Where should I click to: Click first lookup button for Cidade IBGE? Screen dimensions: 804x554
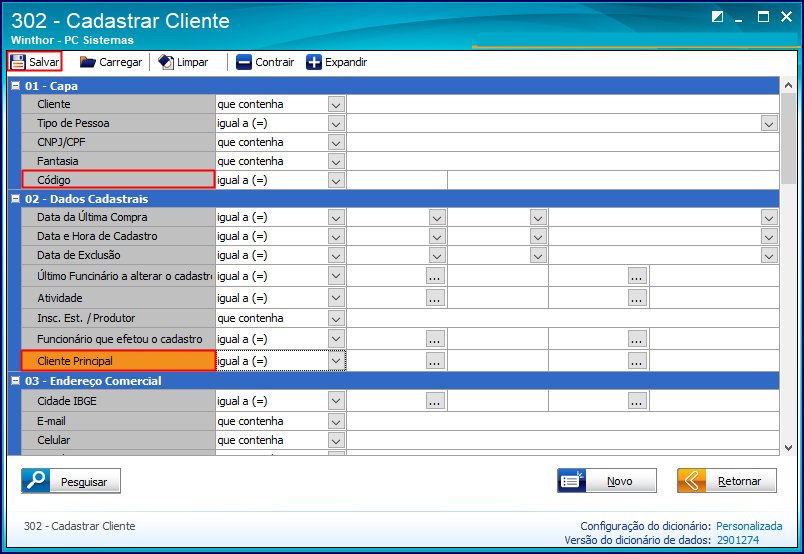pyautogui.click(x=435, y=401)
